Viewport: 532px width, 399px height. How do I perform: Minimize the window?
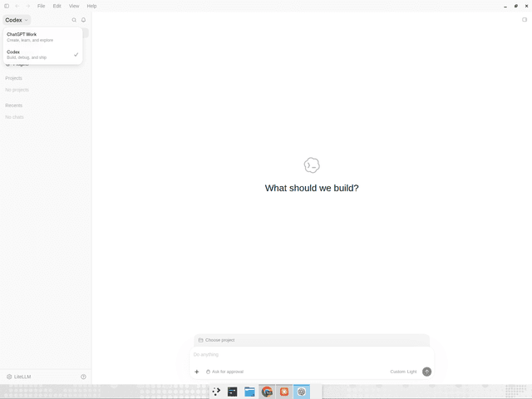tap(505, 6)
